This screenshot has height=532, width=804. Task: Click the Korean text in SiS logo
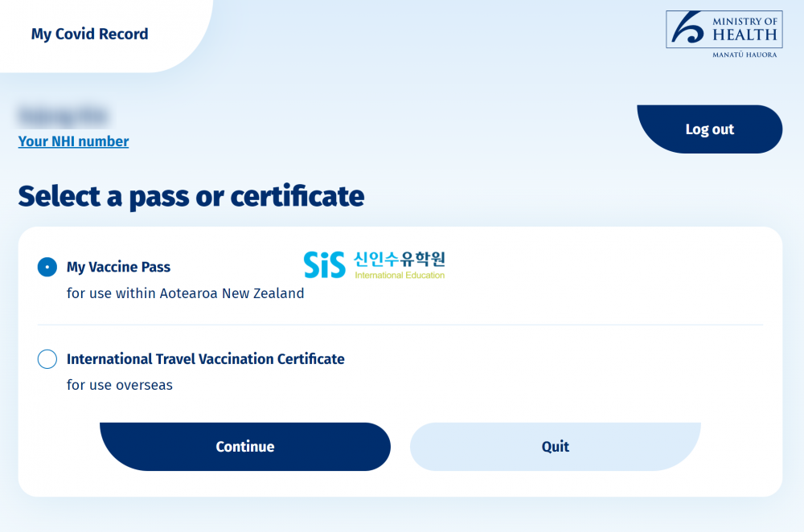[400, 259]
